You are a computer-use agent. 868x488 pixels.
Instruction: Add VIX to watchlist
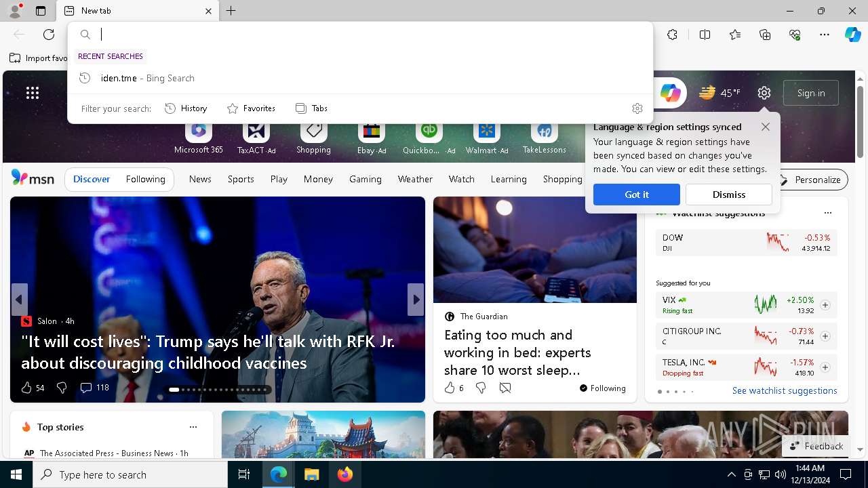(x=825, y=305)
